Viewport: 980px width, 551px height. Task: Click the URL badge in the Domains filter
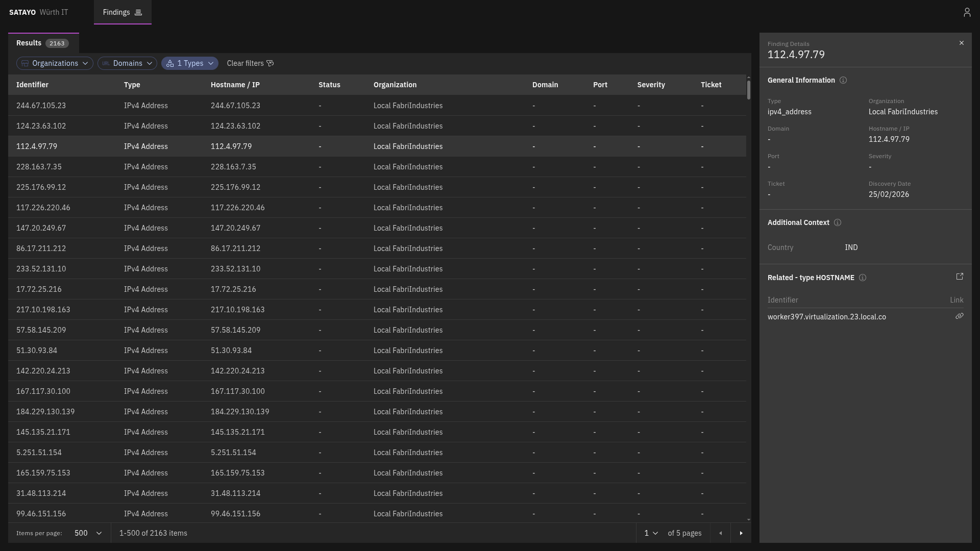coord(106,63)
